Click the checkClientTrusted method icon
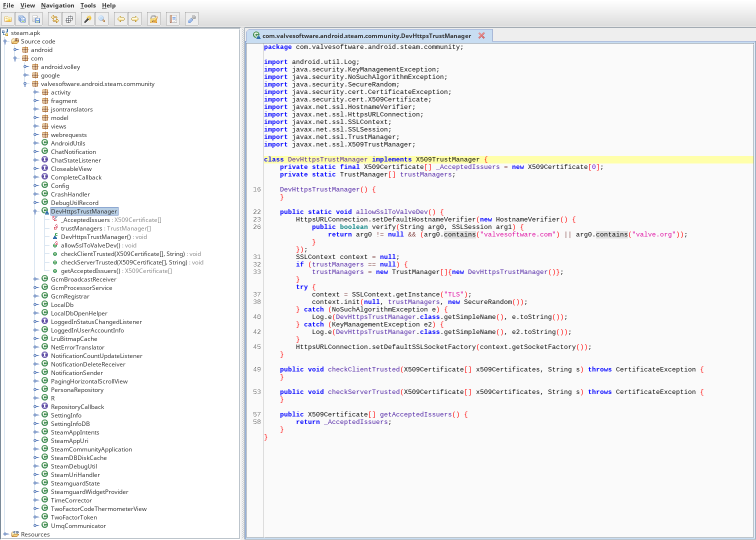756x540 pixels. click(x=55, y=254)
